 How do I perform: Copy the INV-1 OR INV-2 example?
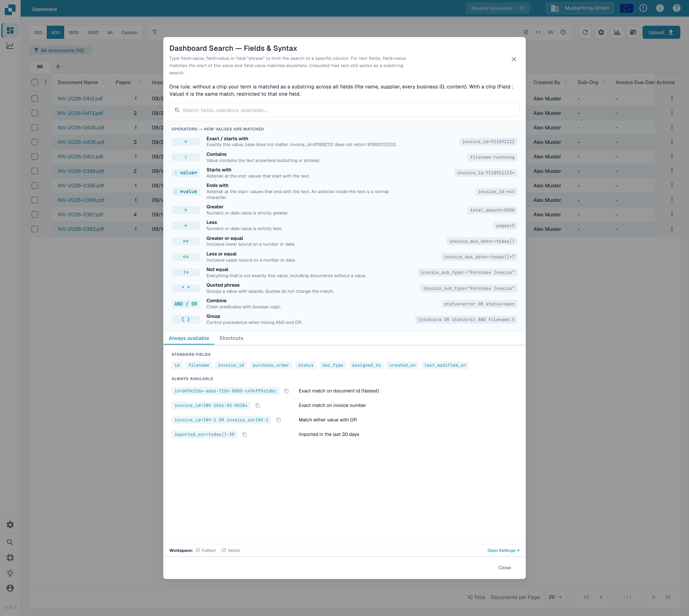click(279, 420)
